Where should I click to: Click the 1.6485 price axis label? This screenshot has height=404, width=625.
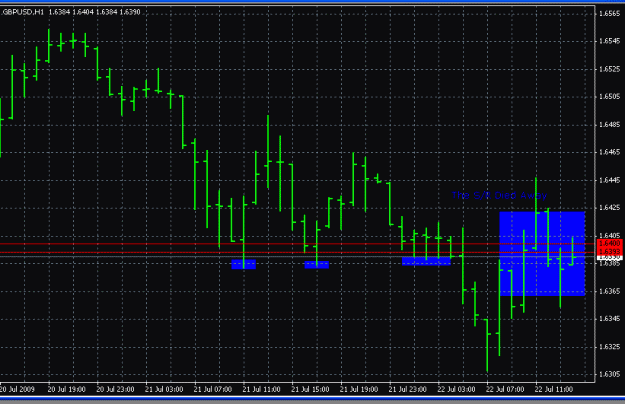(x=609, y=125)
